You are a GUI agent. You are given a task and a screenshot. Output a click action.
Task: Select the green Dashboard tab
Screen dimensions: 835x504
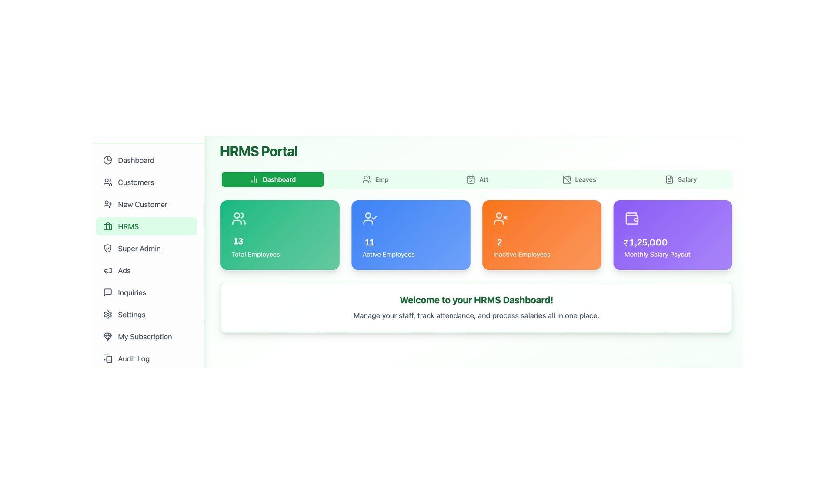click(x=273, y=179)
